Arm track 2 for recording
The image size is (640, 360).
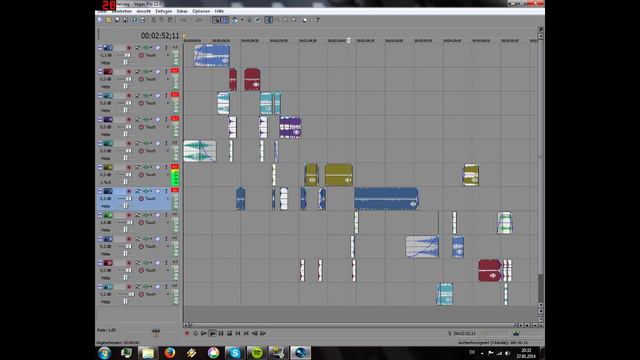tap(129, 72)
